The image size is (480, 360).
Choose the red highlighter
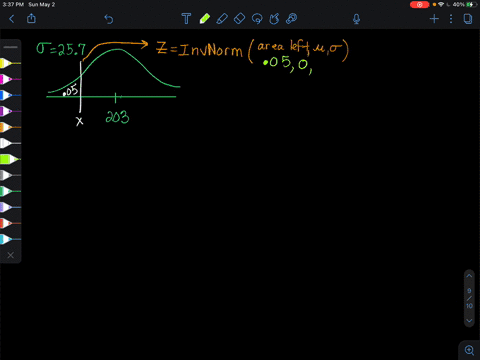(10, 223)
